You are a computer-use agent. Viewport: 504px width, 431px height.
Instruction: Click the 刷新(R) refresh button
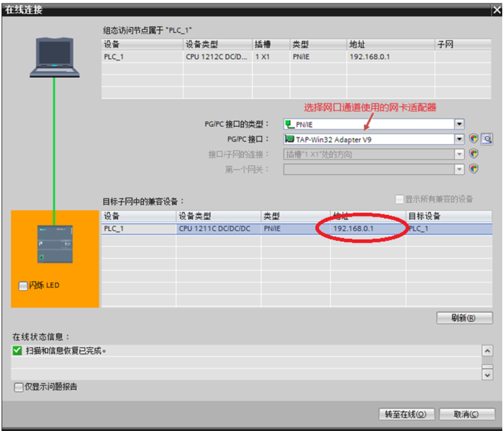pos(463,318)
